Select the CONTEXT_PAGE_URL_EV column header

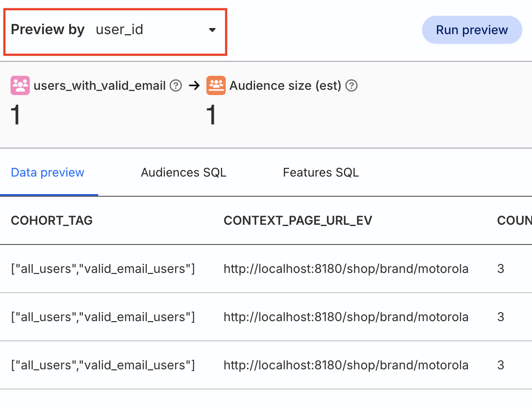click(298, 220)
